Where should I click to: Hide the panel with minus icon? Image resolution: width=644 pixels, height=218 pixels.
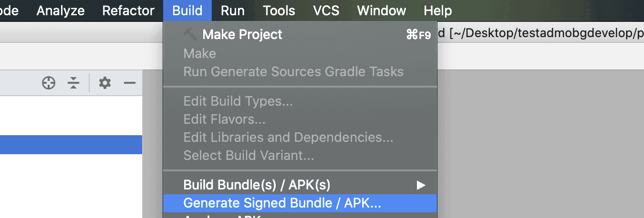(x=130, y=83)
